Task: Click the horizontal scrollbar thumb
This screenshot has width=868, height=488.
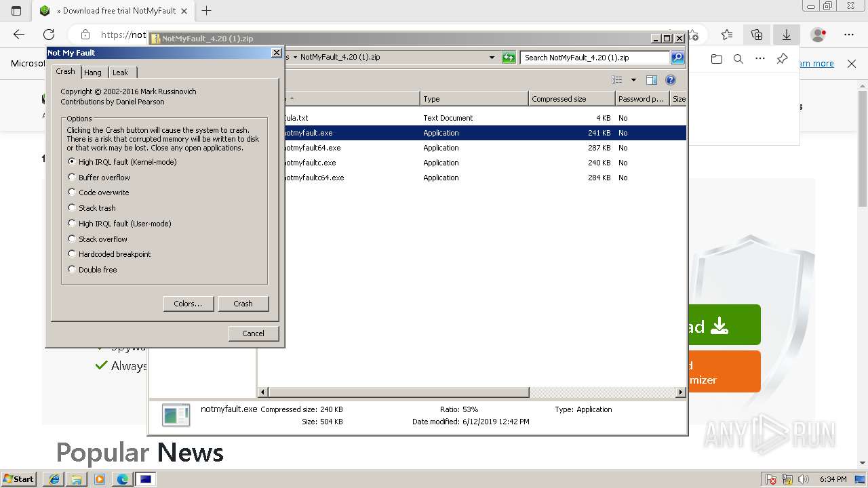Action: click(399, 392)
